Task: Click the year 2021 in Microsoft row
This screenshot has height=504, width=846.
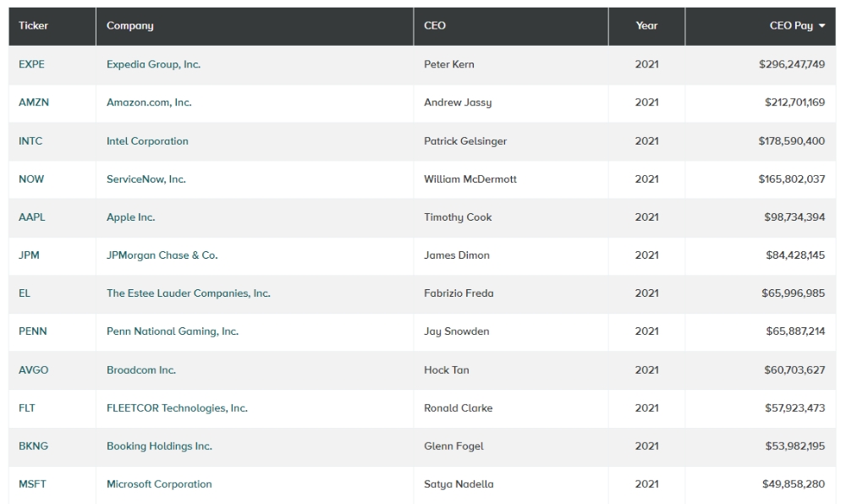Action: click(x=646, y=484)
